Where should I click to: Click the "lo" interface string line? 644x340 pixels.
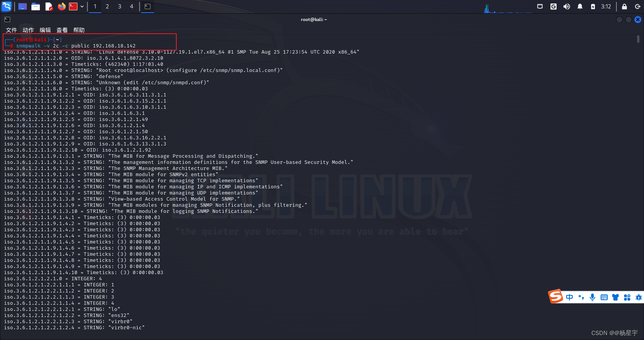click(62, 309)
